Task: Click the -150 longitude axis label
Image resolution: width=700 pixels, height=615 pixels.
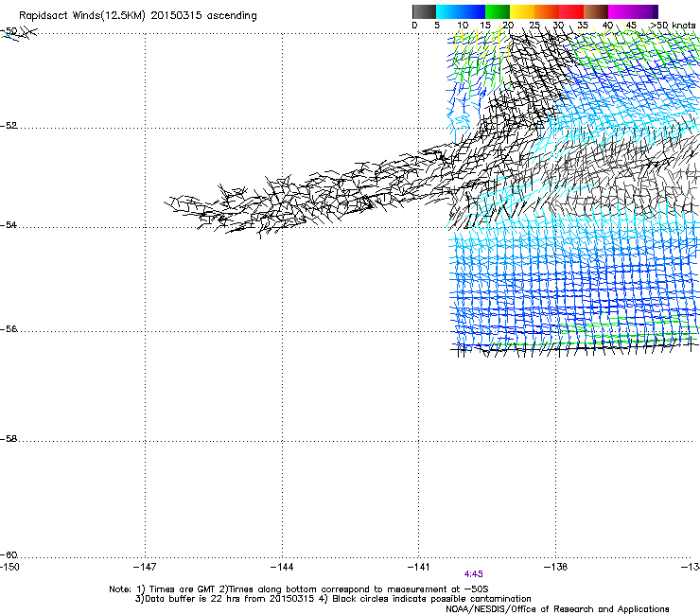Action: coord(9,567)
